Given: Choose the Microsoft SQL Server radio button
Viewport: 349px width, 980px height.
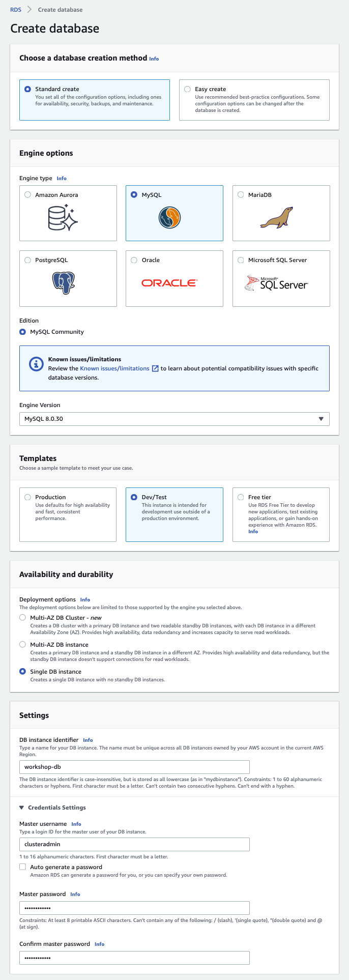Looking at the screenshot, I should click(241, 260).
